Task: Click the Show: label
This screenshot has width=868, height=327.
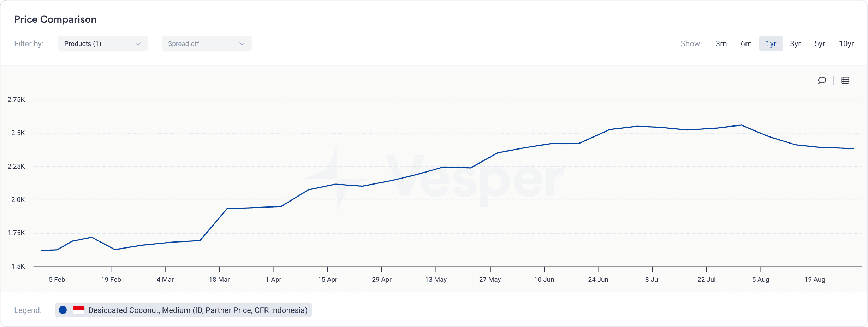Action: tap(691, 43)
